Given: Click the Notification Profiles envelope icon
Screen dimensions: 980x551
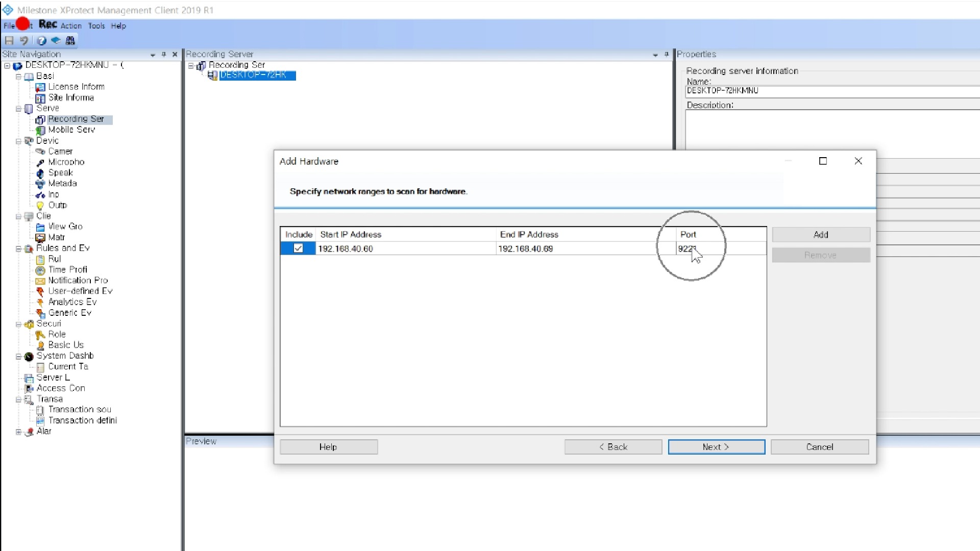Looking at the screenshot, I should (40, 281).
